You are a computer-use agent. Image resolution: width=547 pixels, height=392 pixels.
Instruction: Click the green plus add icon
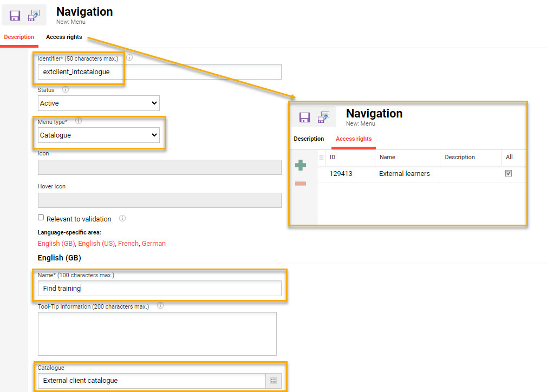[301, 165]
